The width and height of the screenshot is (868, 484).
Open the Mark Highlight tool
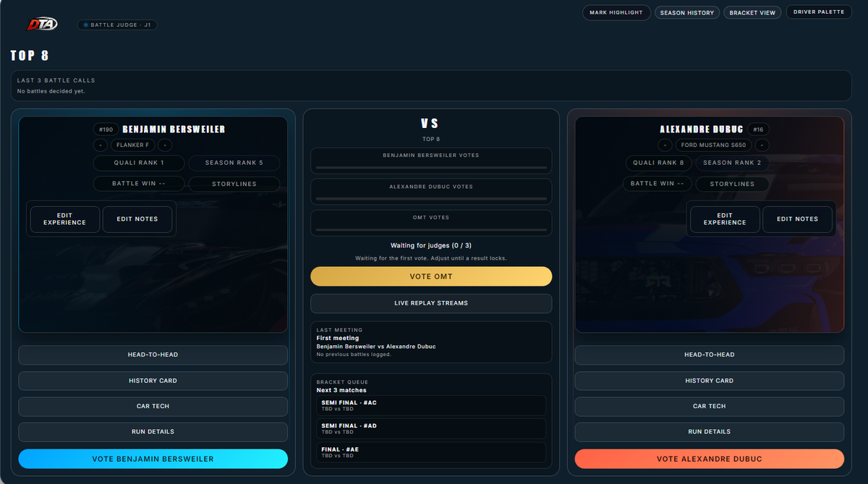(x=616, y=12)
